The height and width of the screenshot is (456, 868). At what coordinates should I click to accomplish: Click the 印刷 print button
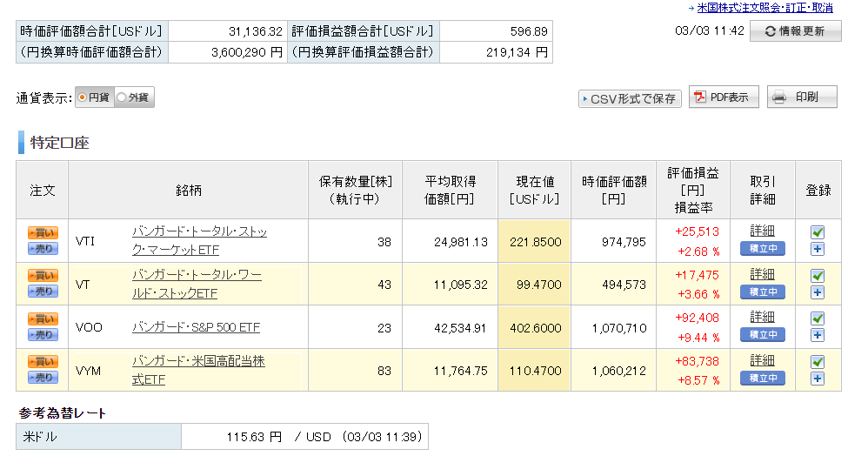802,97
